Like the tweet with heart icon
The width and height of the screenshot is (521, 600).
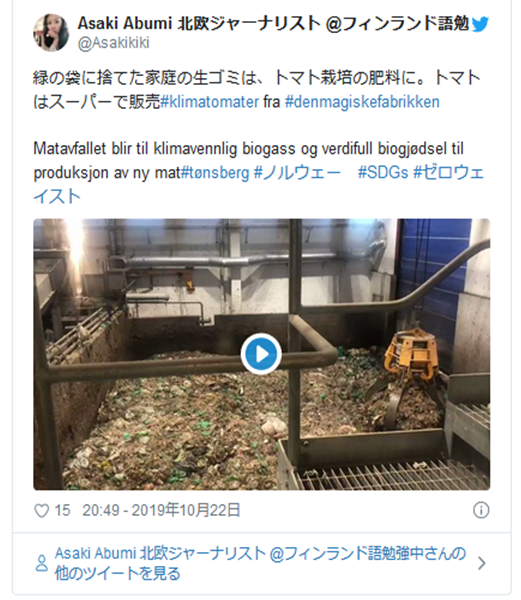coord(41,510)
